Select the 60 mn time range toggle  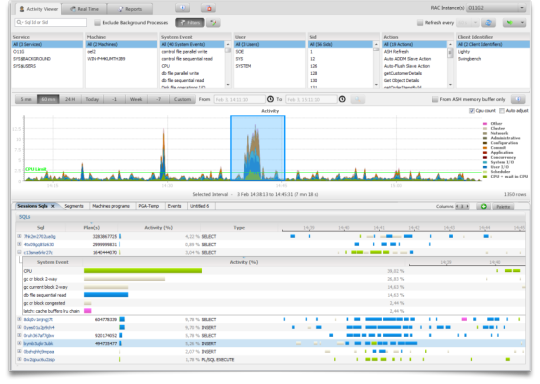pos(48,99)
